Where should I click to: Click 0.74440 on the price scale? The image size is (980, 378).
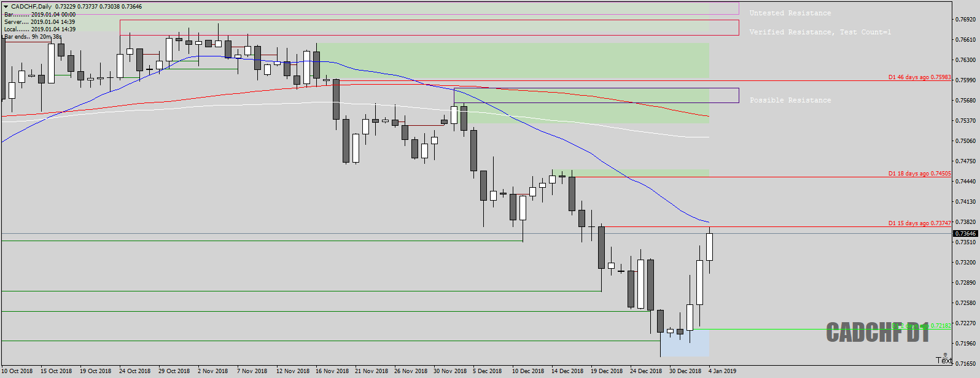tap(965, 182)
